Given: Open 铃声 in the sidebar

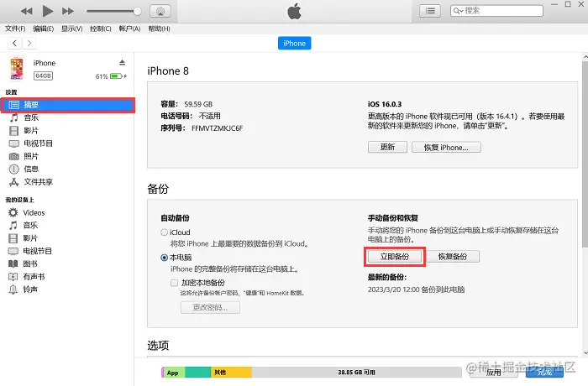Looking at the screenshot, I should (x=30, y=289).
